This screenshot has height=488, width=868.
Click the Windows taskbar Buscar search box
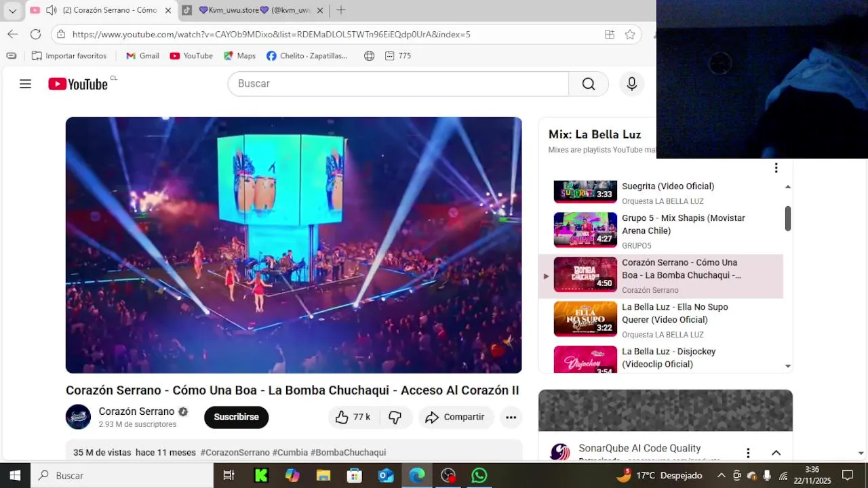122,476
